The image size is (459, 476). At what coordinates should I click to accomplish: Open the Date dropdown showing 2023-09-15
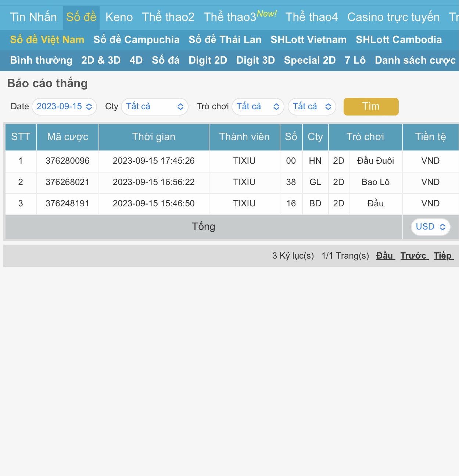click(64, 107)
